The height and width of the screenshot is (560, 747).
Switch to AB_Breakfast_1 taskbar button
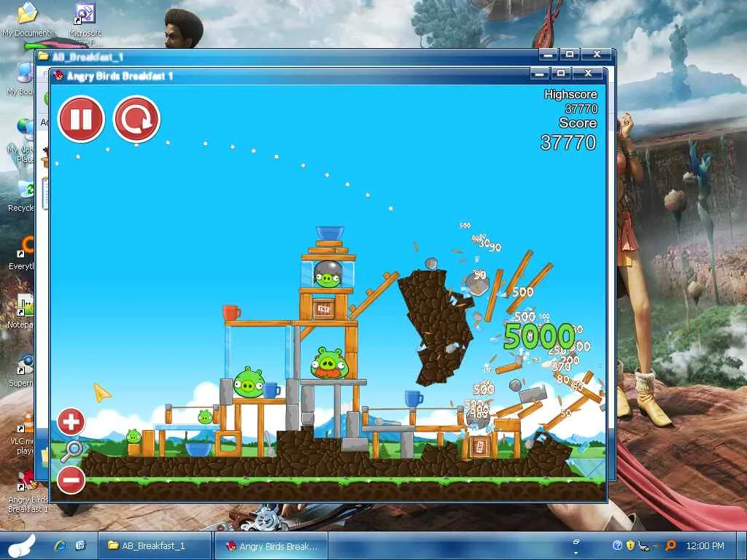[x=155, y=546]
